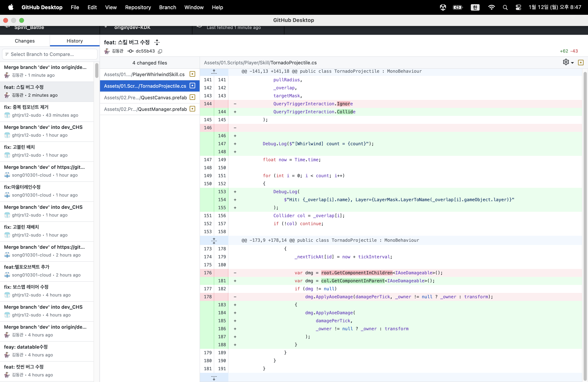Open diff settings gear menu
The height and width of the screenshot is (382, 588).
click(568, 62)
